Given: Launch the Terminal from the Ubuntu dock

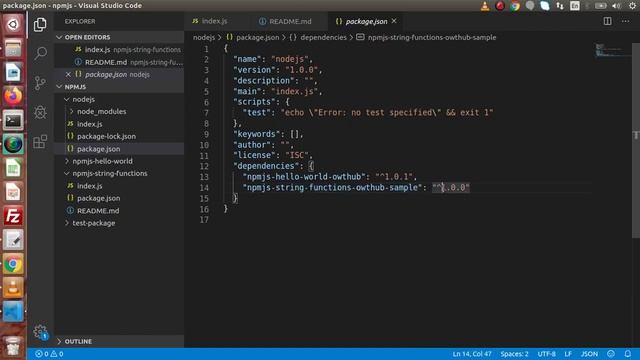Looking at the screenshot, I should pos(13,120).
